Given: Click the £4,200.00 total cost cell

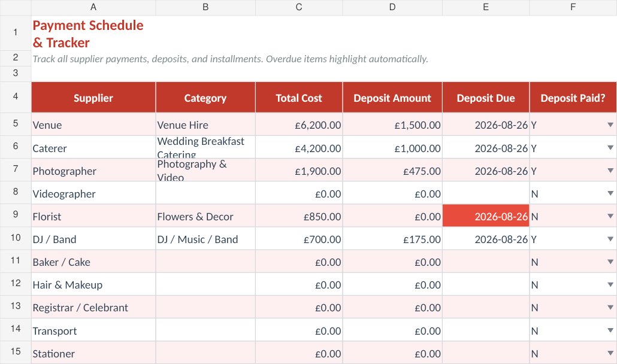Looking at the screenshot, I should point(299,147).
